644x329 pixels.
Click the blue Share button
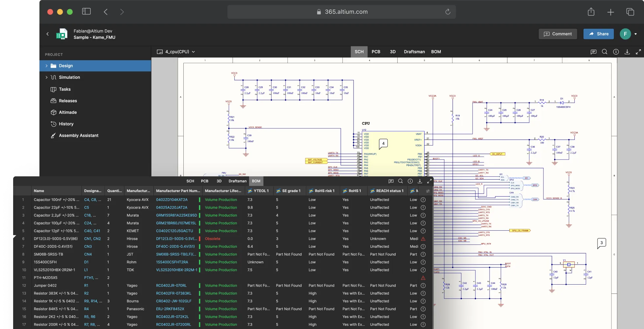[x=598, y=34]
